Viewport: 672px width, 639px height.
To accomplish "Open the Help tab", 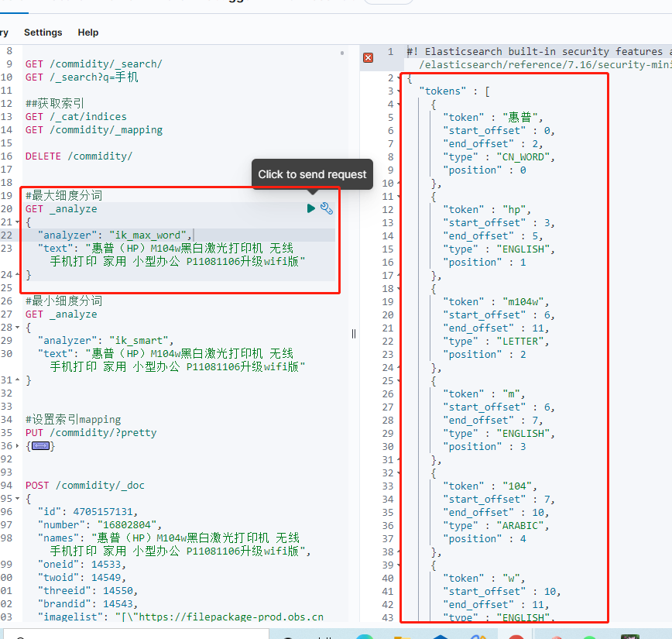I will 88,33.
